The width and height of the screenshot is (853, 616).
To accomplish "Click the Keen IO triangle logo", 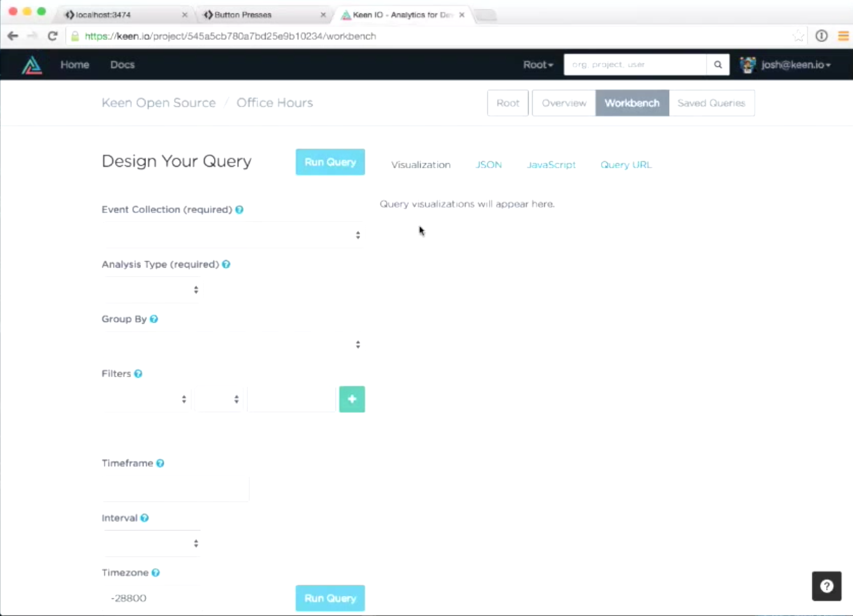I will pyautogui.click(x=32, y=65).
